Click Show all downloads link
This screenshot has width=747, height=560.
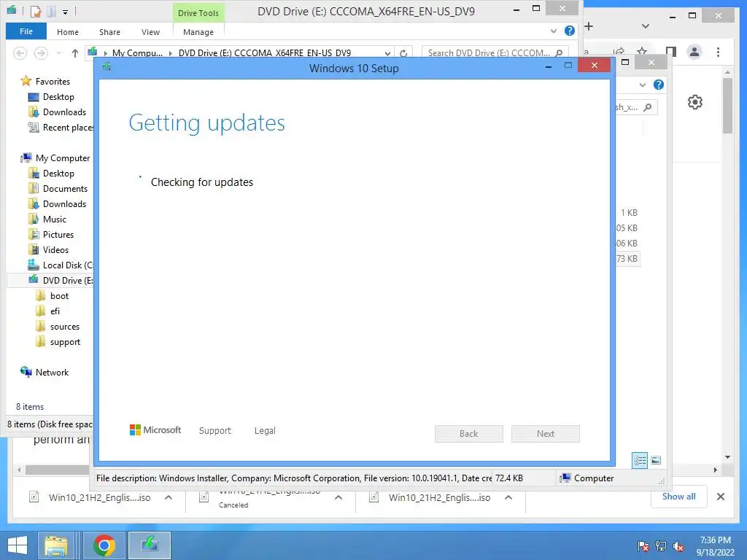coord(679,496)
